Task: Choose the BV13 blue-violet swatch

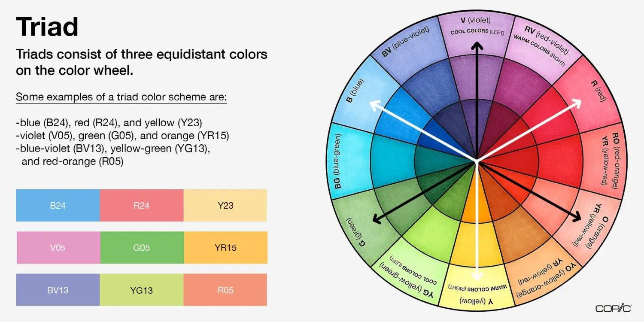Action: 58,290
